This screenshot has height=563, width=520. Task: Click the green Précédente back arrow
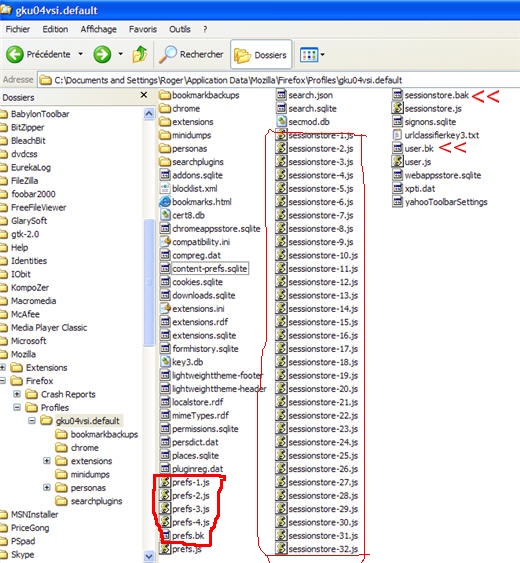pyautogui.click(x=15, y=55)
